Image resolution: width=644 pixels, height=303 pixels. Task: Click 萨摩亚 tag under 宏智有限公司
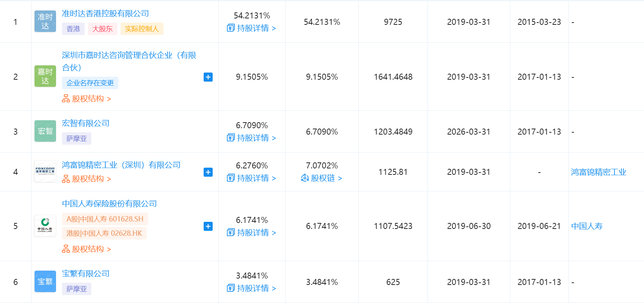pos(77,139)
